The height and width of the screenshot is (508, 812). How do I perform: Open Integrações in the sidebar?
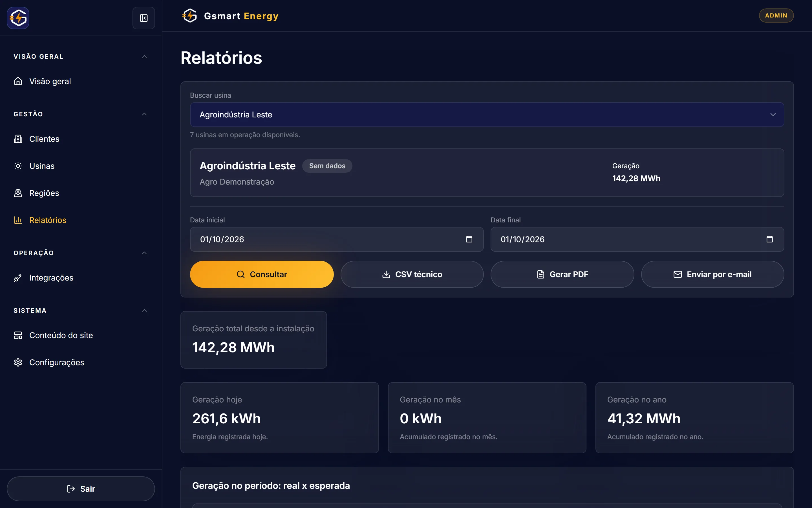point(81,278)
